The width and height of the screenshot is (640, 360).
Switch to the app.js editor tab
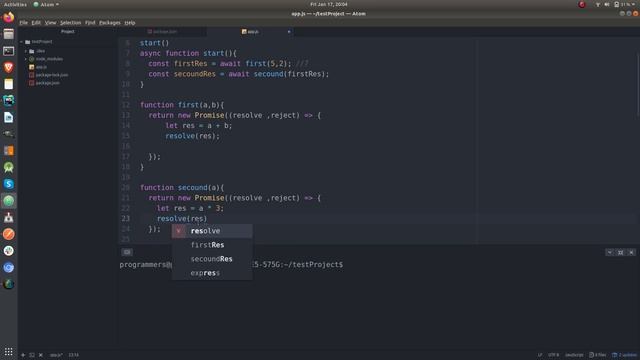250,32
